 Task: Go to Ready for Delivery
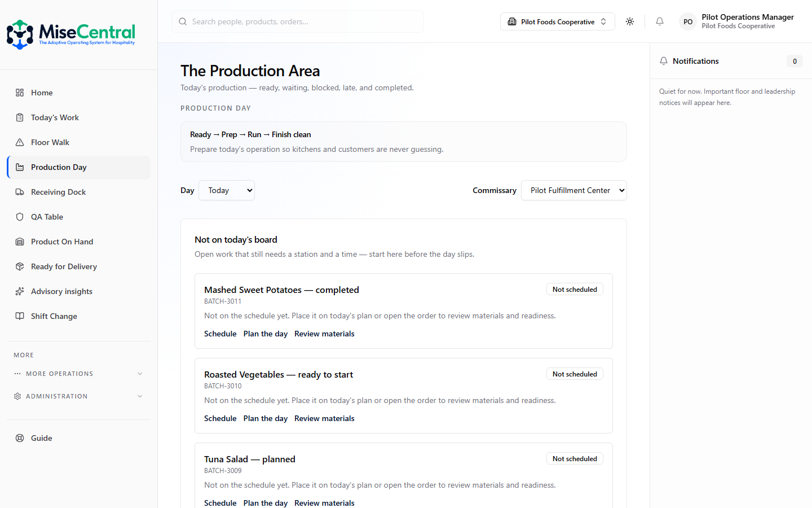(x=79, y=266)
